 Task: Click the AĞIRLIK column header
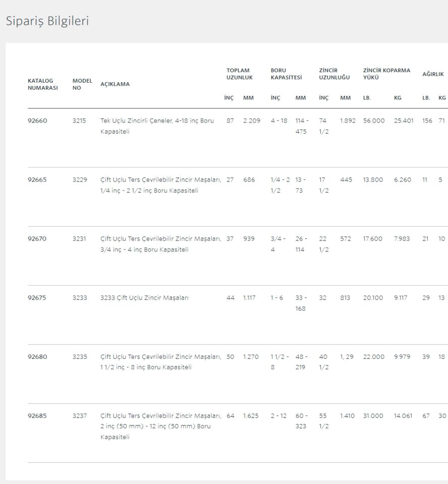(433, 74)
